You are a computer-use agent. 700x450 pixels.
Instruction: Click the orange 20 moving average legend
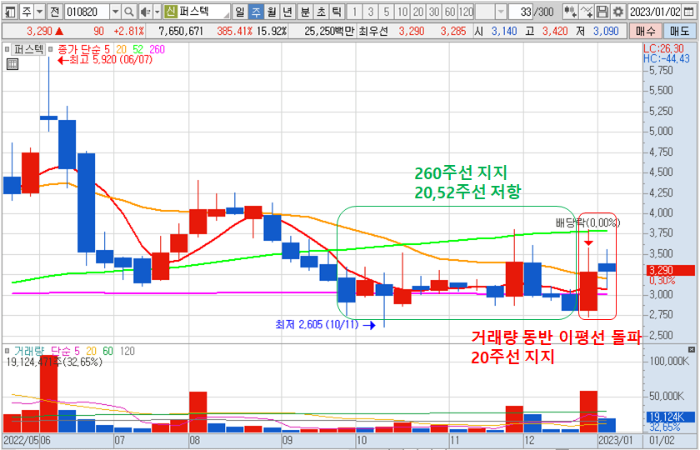[x=121, y=49]
